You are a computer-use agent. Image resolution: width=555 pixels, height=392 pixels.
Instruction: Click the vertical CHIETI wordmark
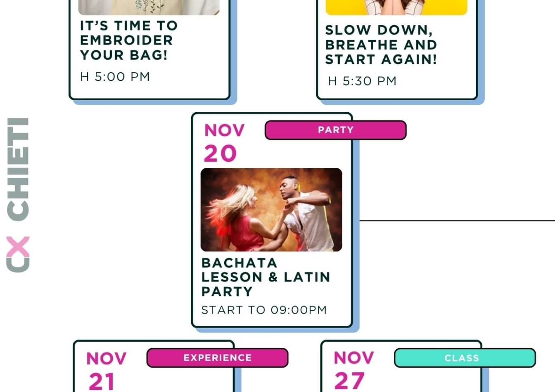pos(18,169)
